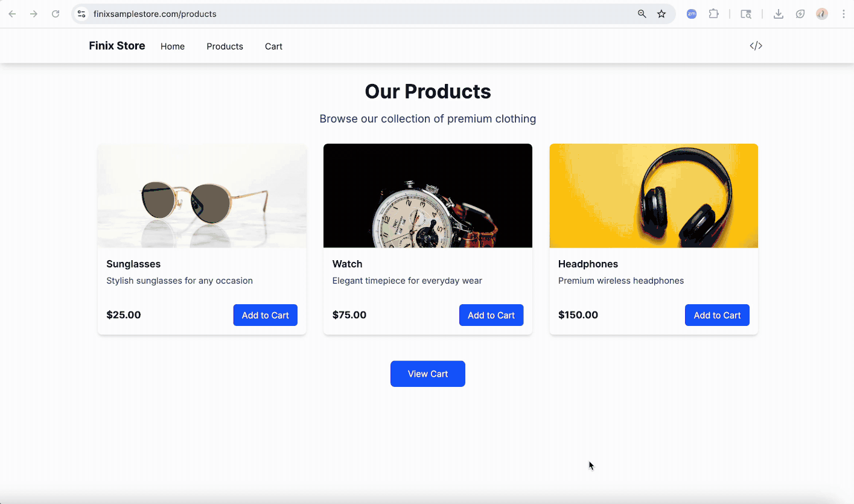This screenshot has height=504, width=854.
Task: Open the user profile avatar
Action: tap(822, 14)
